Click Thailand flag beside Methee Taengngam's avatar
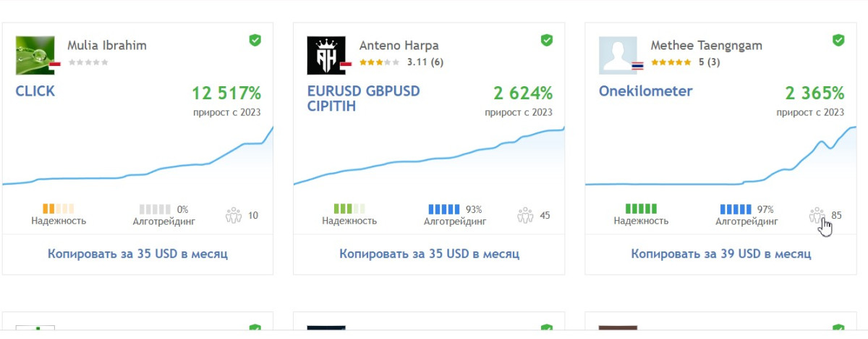The width and height of the screenshot is (868, 339). (x=637, y=65)
